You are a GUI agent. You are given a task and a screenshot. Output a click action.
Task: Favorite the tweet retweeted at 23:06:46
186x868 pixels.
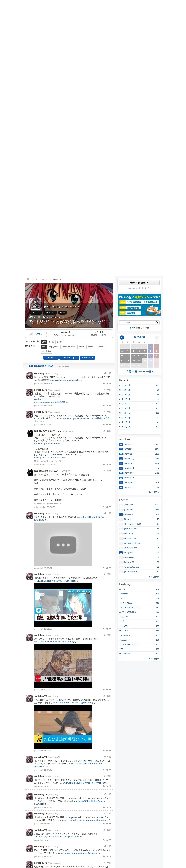pos(110,464)
